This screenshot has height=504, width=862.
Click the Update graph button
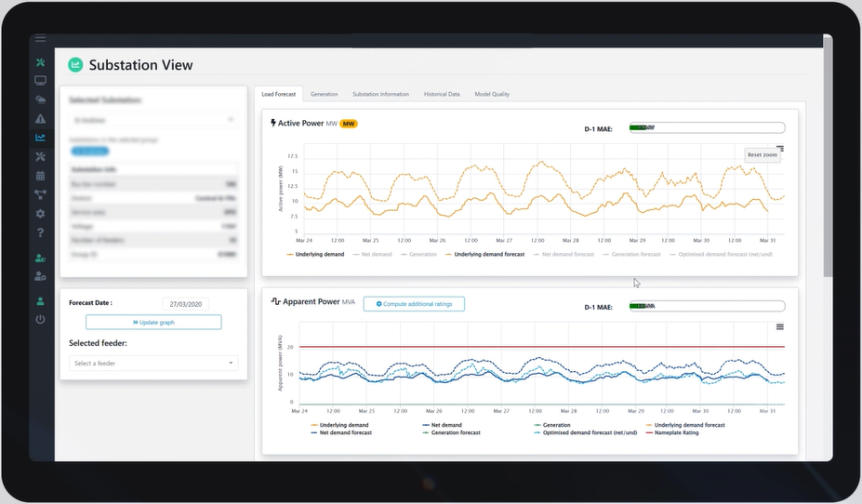point(153,323)
